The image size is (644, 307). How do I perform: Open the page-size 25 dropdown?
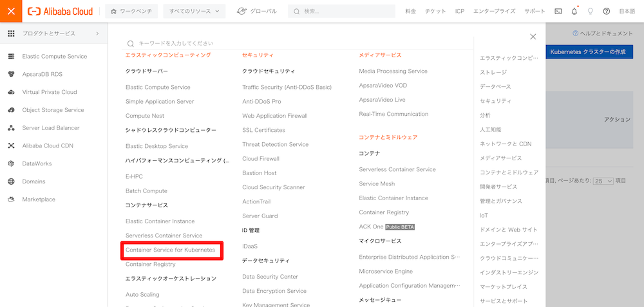[603, 181]
